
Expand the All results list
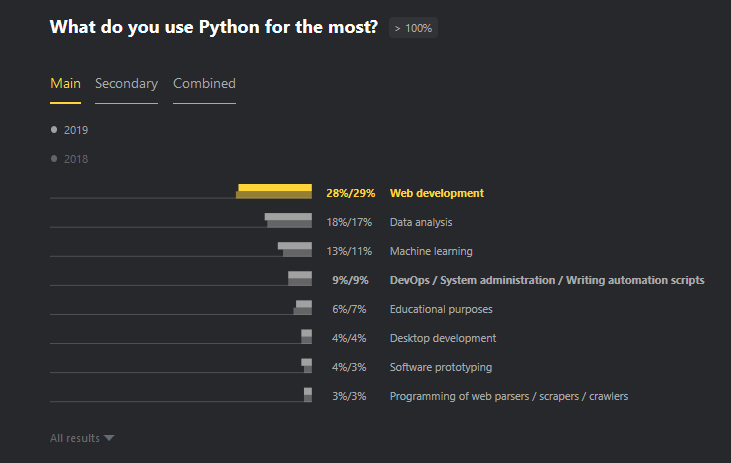click(x=75, y=438)
